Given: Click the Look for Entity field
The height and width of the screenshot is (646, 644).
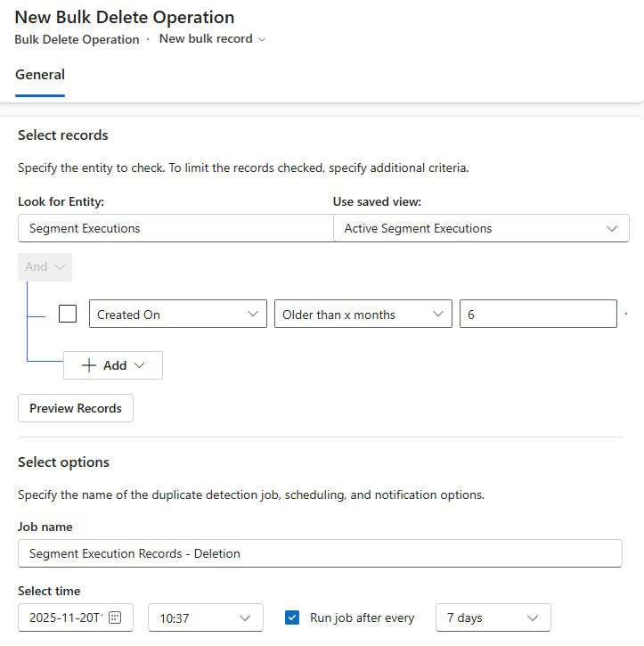Looking at the screenshot, I should (x=175, y=228).
